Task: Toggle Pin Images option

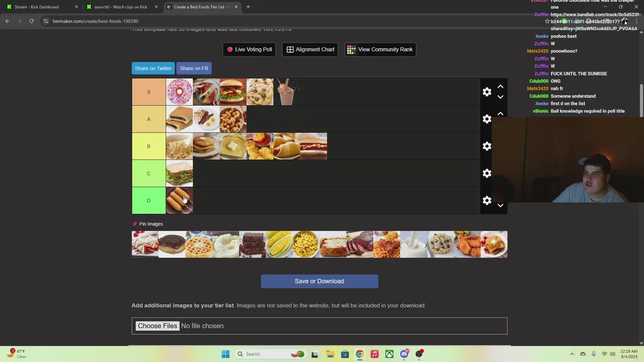Action: coord(147,224)
